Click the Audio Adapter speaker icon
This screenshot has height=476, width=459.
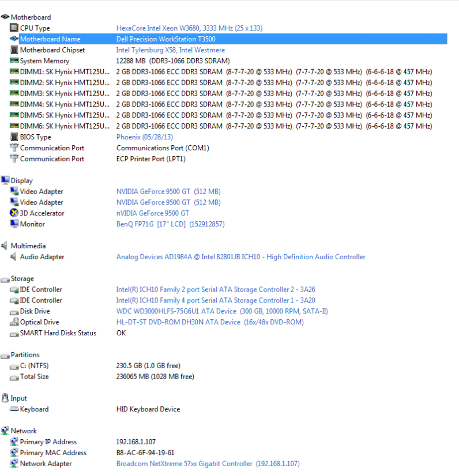click(13, 256)
